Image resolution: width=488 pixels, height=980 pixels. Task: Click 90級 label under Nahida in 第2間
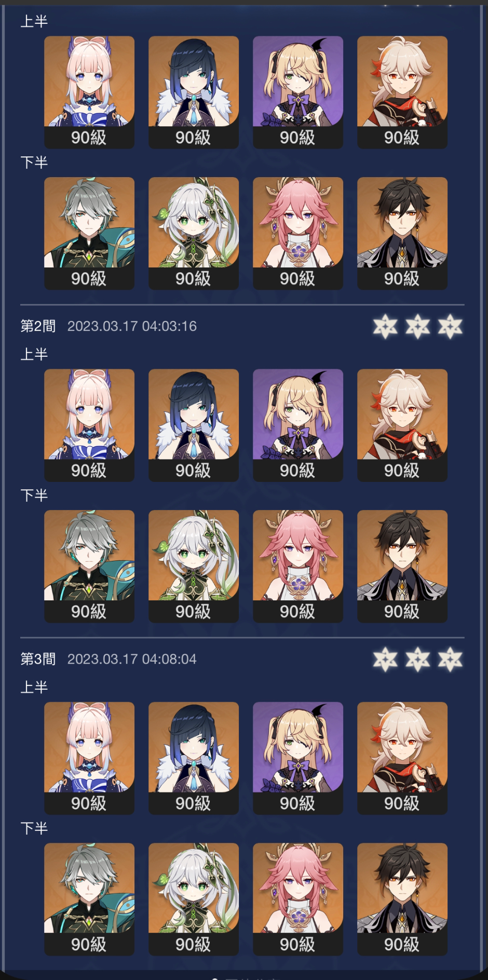(193, 611)
